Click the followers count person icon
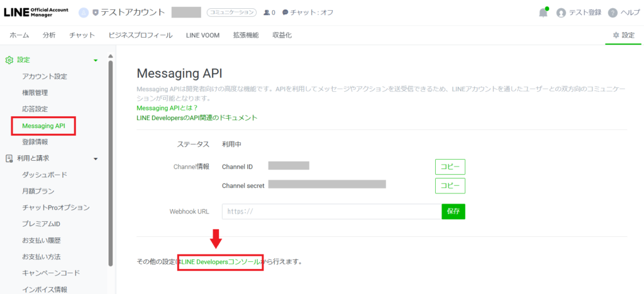The height and width of the screenshot is (294, 644). [x=267, y=13]
